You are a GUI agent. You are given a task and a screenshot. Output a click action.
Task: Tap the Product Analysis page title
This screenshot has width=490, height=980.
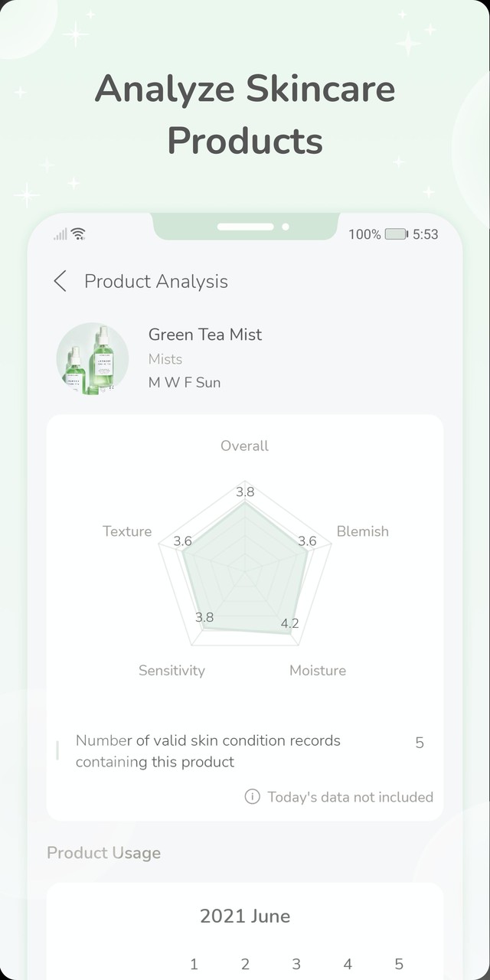pos(156,281)
